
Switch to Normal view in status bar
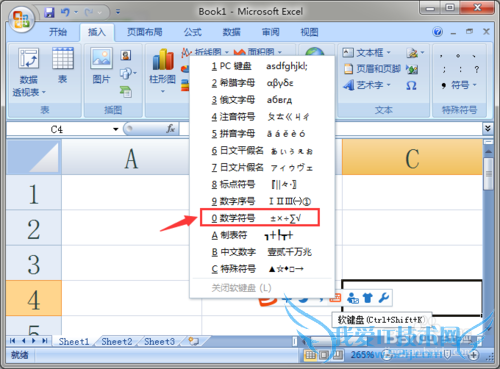(310, 355)
